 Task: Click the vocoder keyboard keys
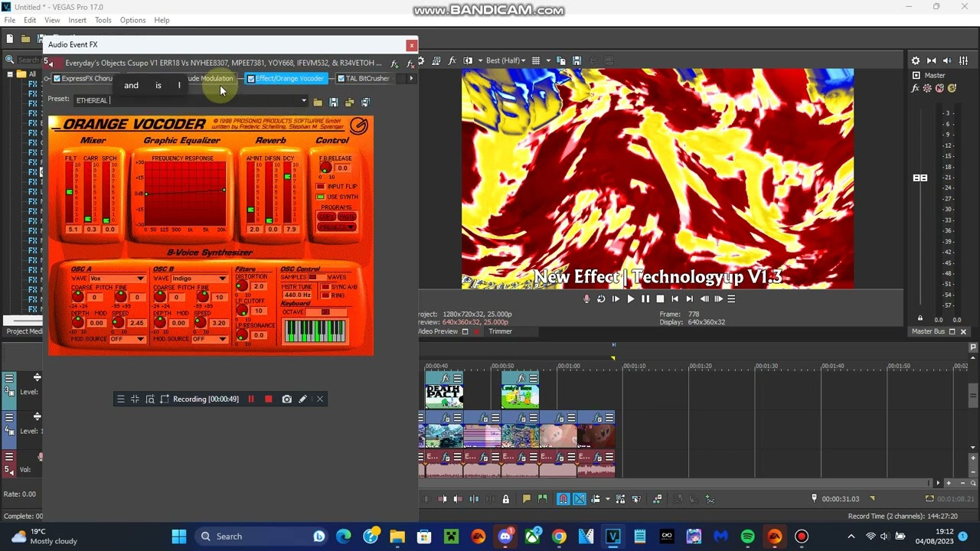click(315, 331)
